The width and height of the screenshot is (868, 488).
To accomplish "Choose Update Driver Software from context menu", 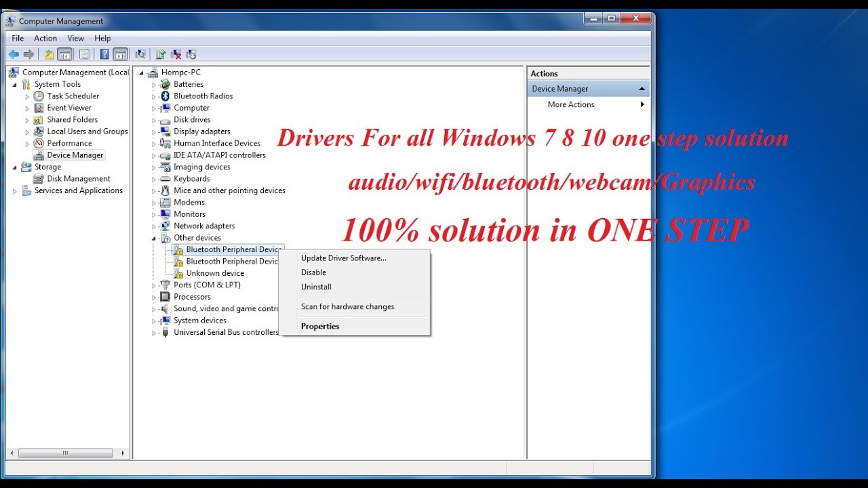I will [x=355, y=258].
